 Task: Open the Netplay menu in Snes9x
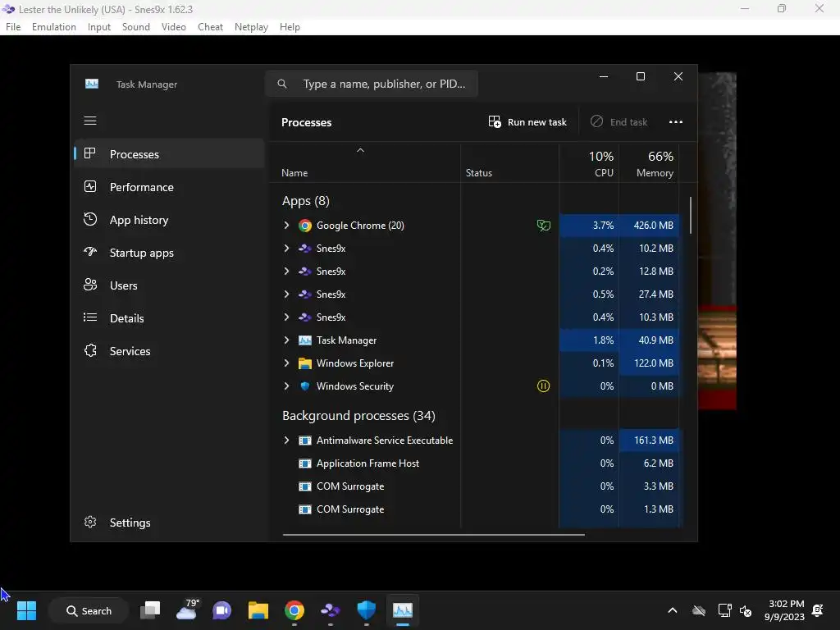251,27
